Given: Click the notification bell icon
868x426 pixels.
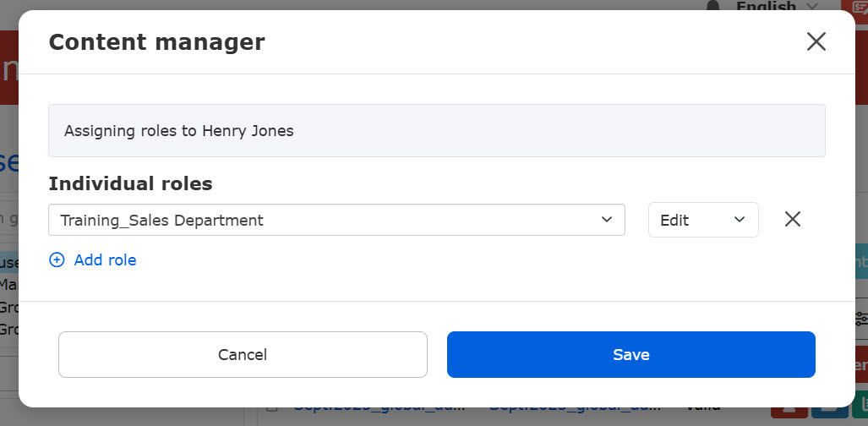Looking at the screenshot, I should click(714, 7).
